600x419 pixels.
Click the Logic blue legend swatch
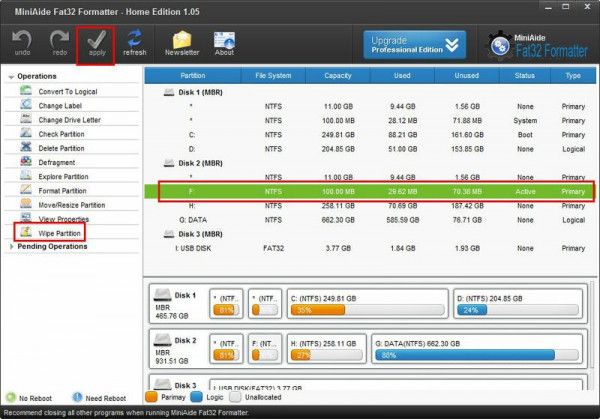coord(196,397)
